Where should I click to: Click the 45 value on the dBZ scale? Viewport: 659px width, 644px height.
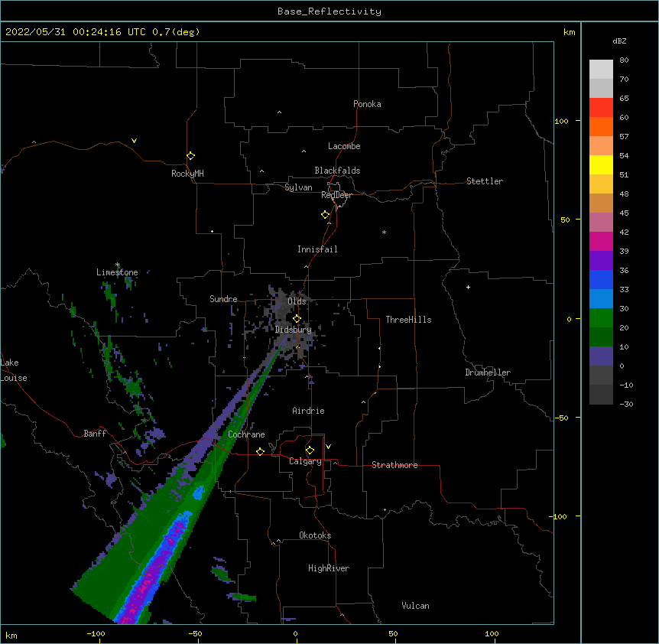(624, 213)
